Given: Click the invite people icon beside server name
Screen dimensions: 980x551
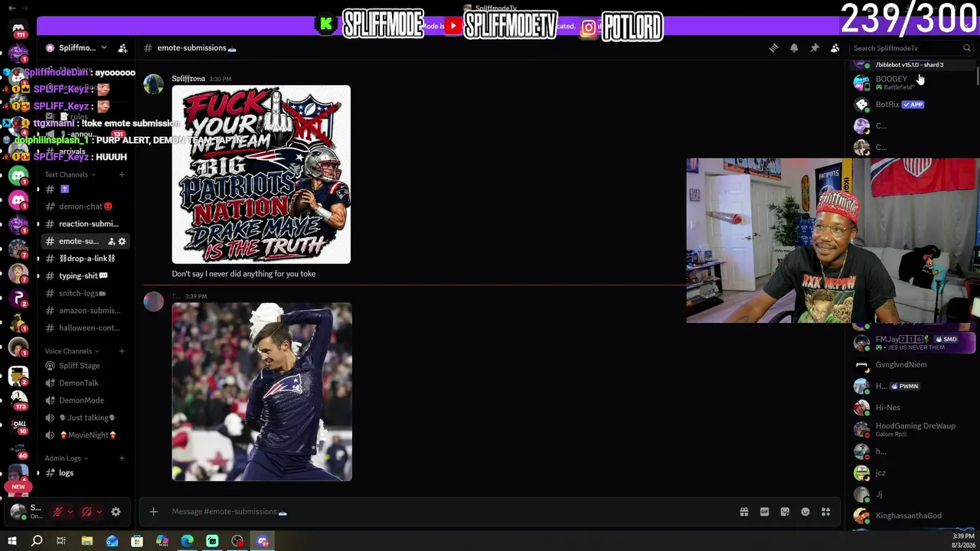Looking at the screenshot, I should 122,47.
